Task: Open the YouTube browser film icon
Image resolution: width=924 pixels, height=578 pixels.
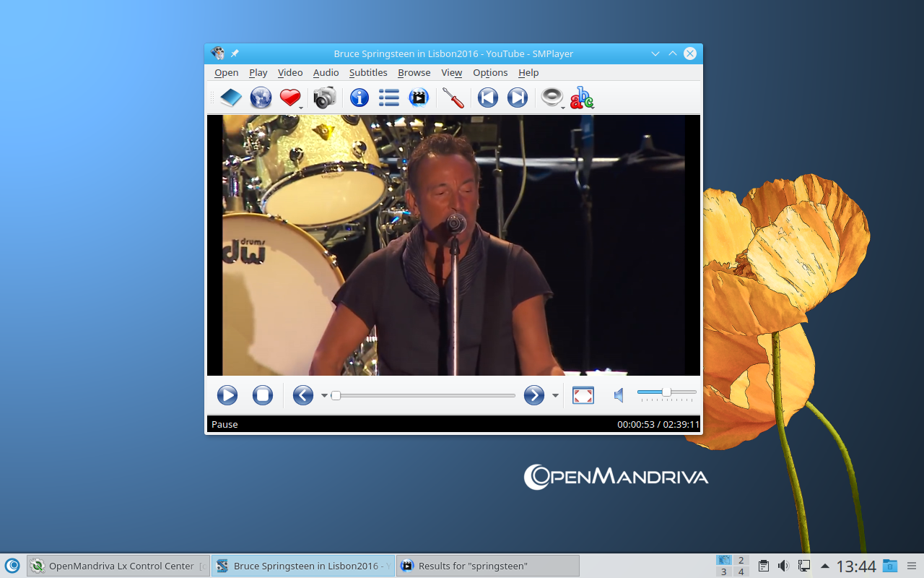Action: pos(419,98)
